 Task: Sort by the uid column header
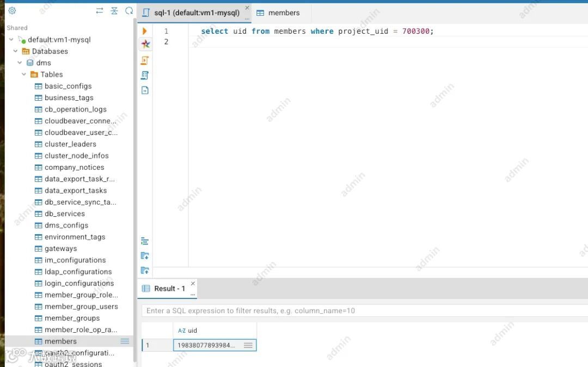tap(215, 331)
